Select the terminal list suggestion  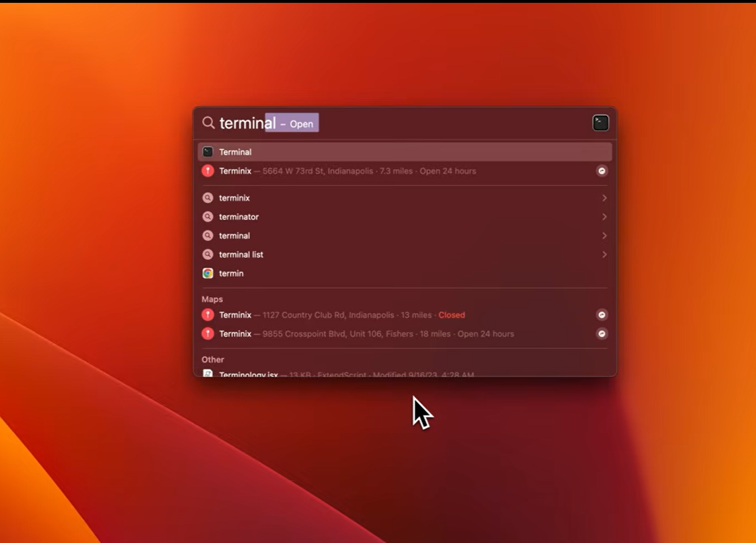(405, 255)
